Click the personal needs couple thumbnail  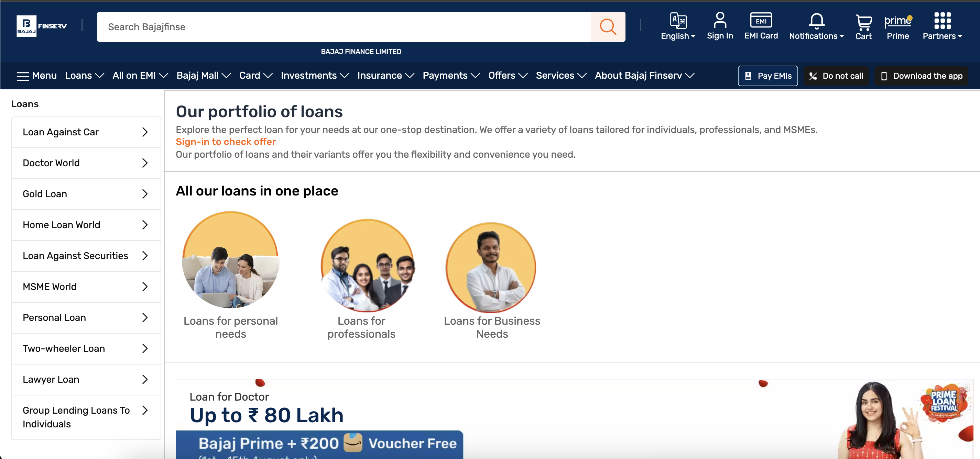click(x=230, y=260)
